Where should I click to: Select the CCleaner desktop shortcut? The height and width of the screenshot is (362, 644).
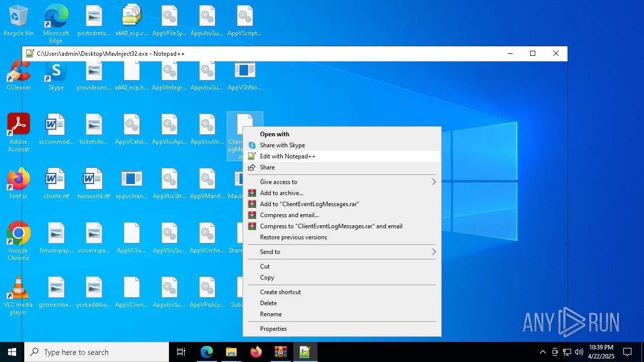pos(19,75)
